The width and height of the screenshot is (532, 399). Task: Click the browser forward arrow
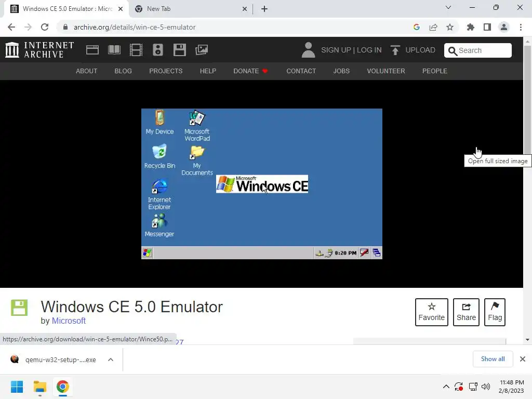click(x=28, y=27)
